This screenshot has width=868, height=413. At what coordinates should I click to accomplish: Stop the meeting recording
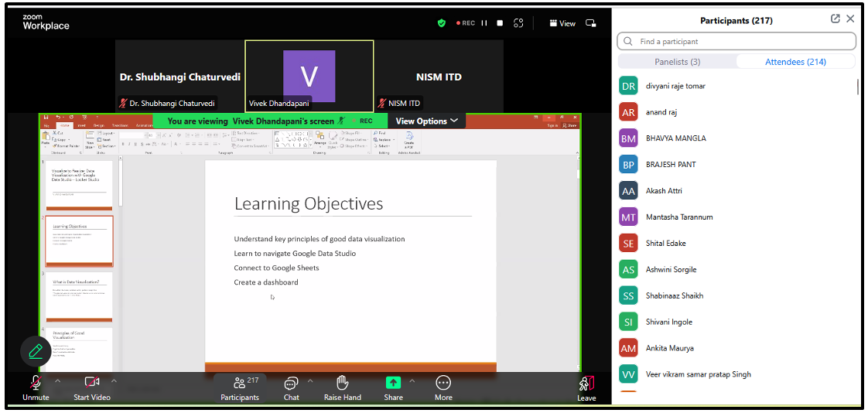tap(500, 23)
